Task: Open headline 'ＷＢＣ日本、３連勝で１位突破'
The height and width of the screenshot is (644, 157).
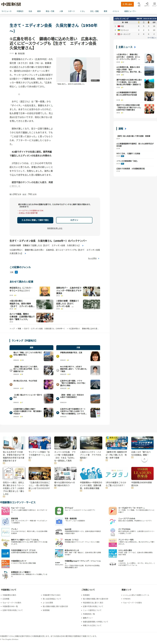Action: pos(128,154)
